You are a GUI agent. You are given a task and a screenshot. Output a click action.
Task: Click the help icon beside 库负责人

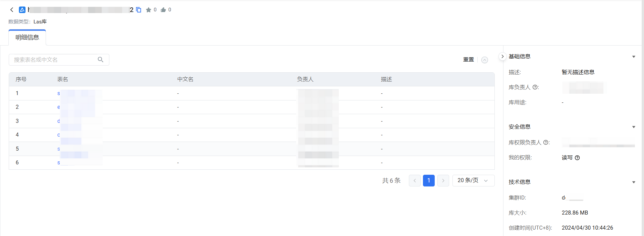point(536,87)
